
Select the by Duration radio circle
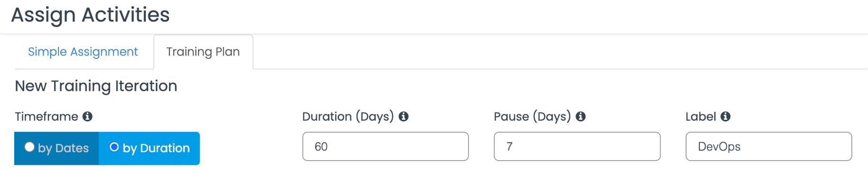coord(114,147)
